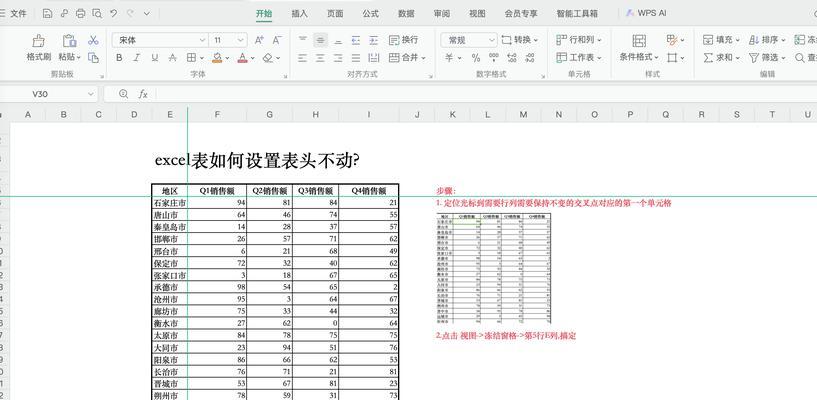This screenshot has height=400, width=817.
Task: Click the percent style (%) icon
Action: tap(476, 58)
